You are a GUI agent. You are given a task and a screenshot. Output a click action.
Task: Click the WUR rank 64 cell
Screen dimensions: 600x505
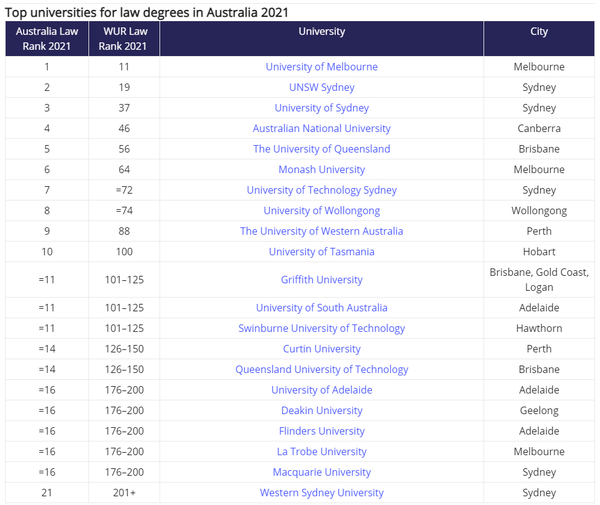pos(124,169)
